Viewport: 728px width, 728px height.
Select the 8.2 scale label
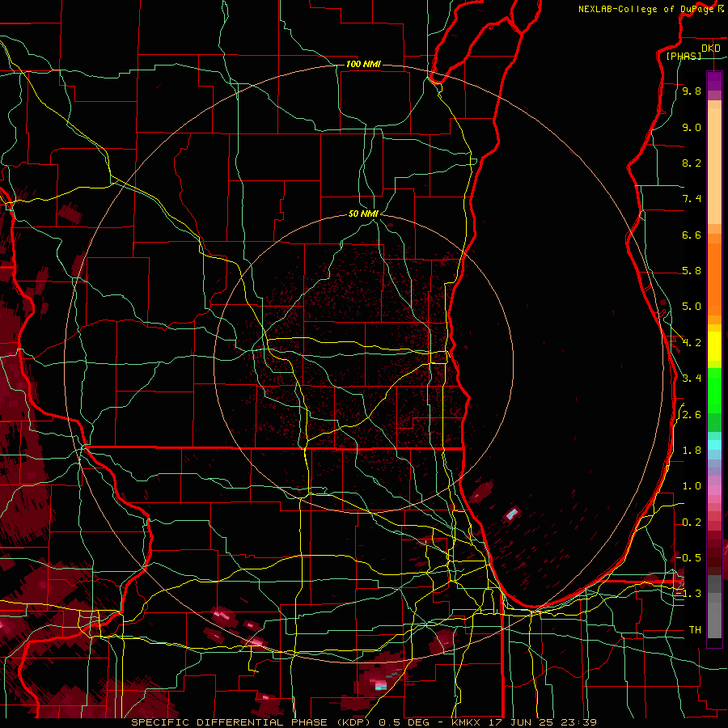(692, 163)
